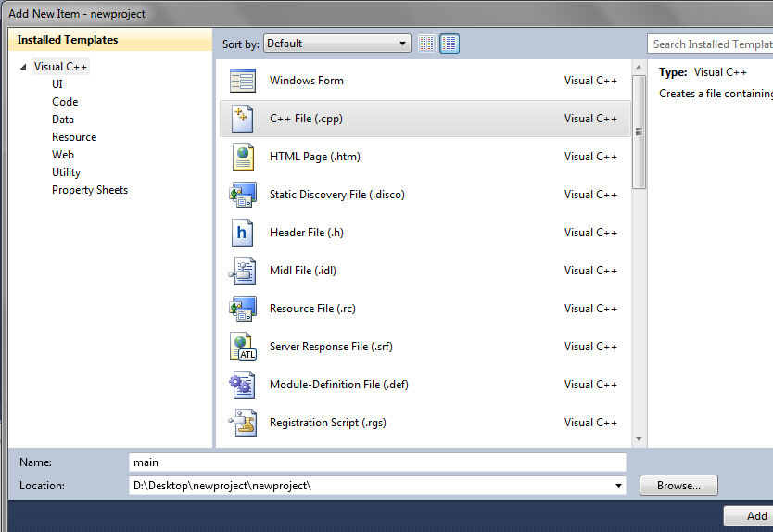Image resolution: width=773 pixels, height=532 pixels.
Task: Switch to small icons view
Action: (427, 44)
